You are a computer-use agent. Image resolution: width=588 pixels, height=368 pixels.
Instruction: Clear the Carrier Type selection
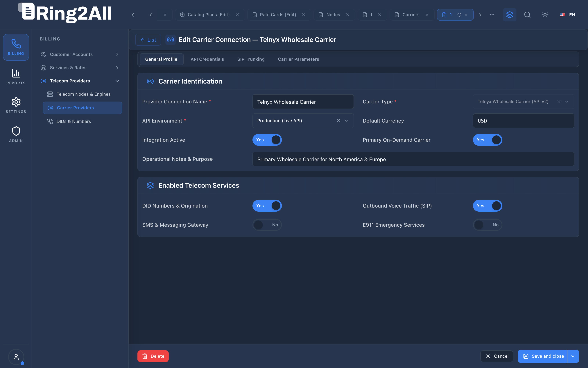coord(559,102)
